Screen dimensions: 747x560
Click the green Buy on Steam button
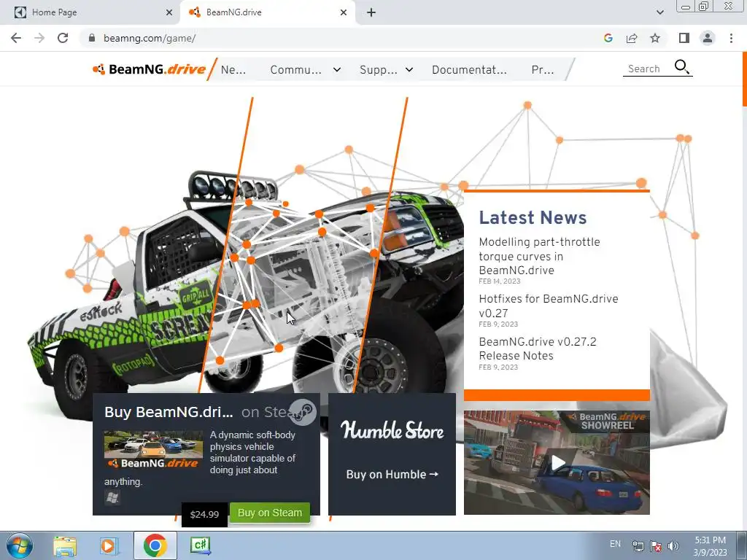270,513
